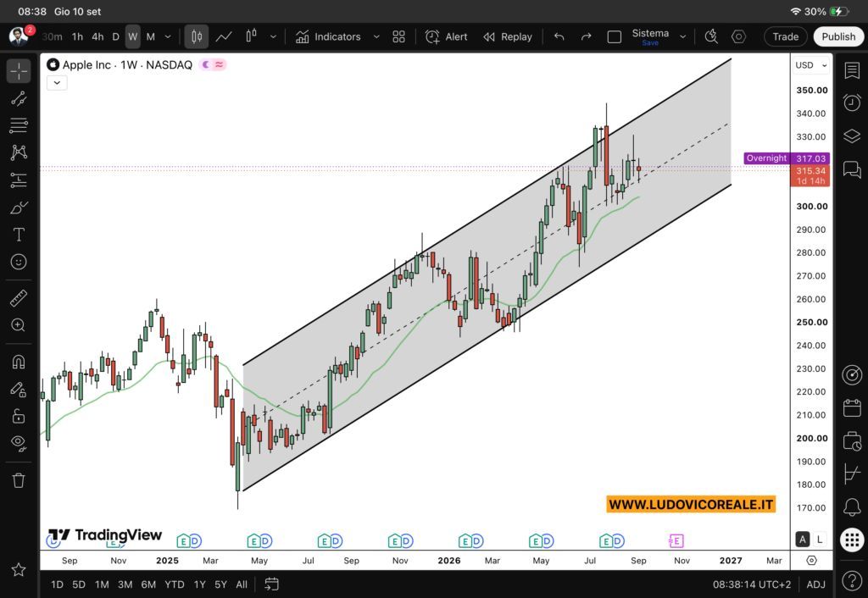Open the Trade panel
Viewport: 868px width, 598px height.
[786, 36]
